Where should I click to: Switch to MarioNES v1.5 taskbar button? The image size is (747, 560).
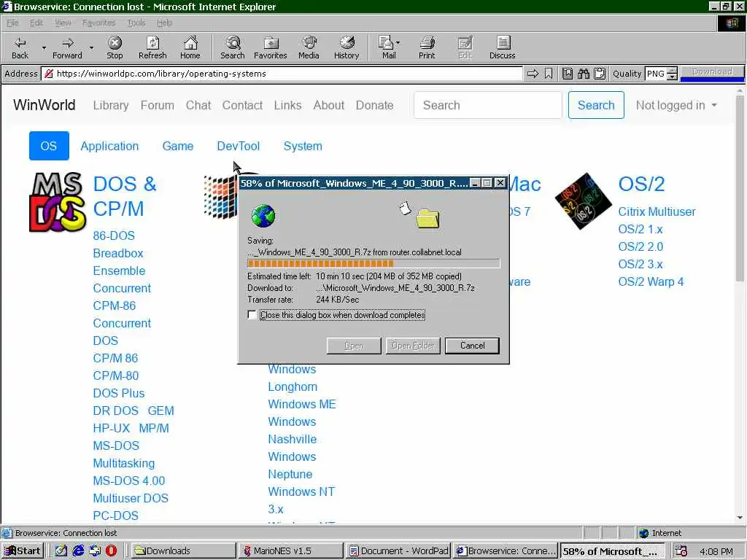point(290,551)
